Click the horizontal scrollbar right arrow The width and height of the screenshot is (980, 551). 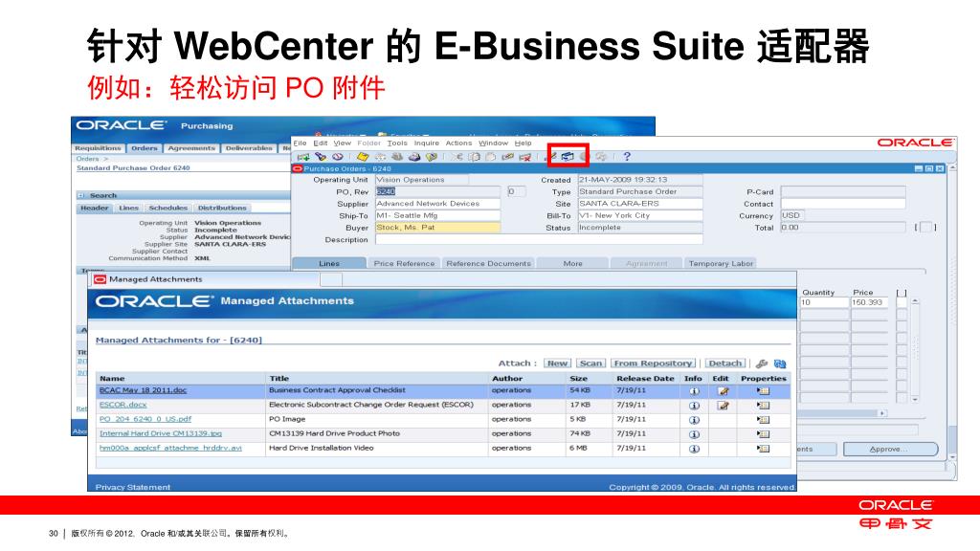(882, 413)
